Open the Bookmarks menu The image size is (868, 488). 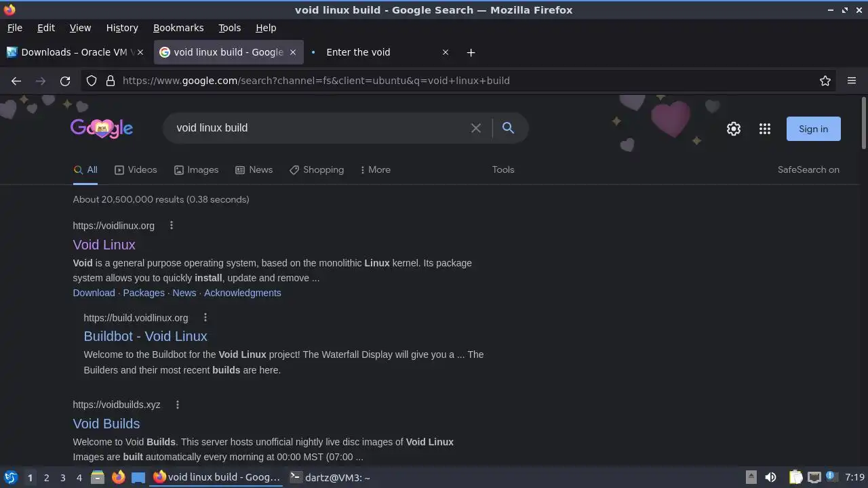coord(178,28)
